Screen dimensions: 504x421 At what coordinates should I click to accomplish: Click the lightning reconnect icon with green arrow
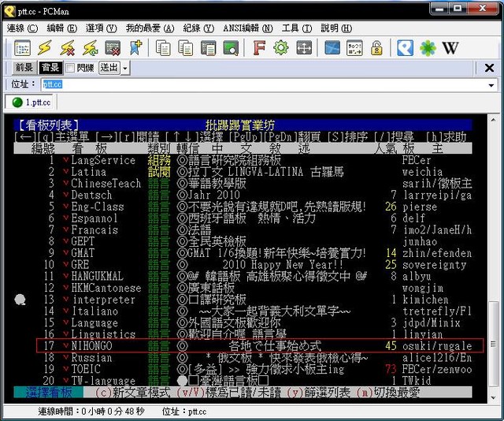pos(91,48)
